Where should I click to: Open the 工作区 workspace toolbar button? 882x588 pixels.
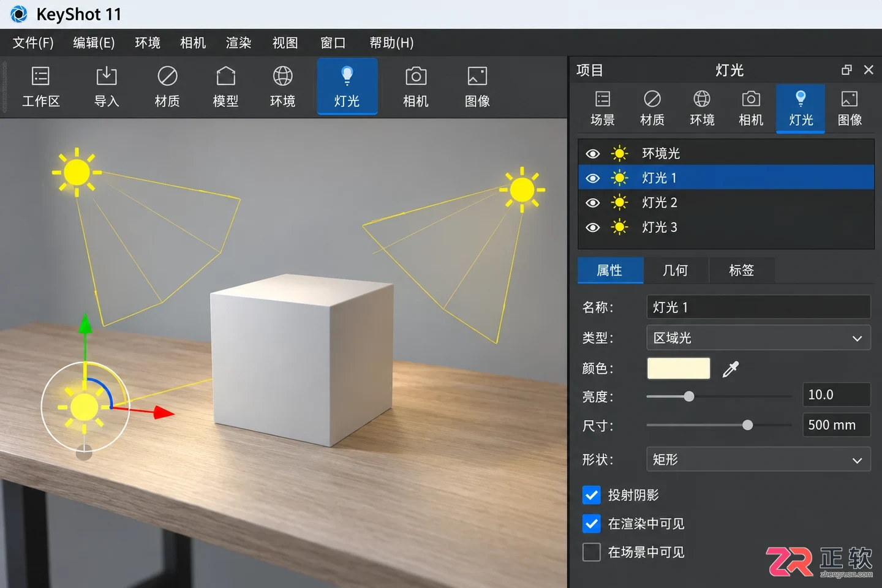click(x=40, y=86)
